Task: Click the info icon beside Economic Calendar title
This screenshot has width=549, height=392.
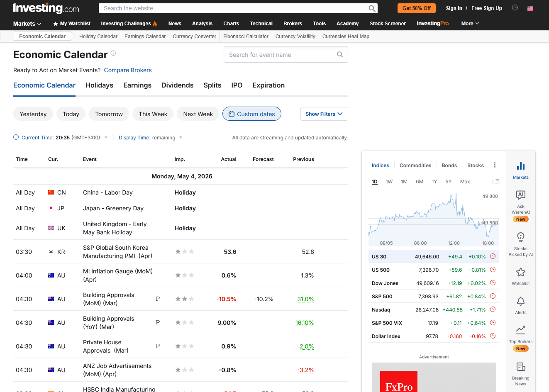Action: pyautogui.click(x=113, y=53)
